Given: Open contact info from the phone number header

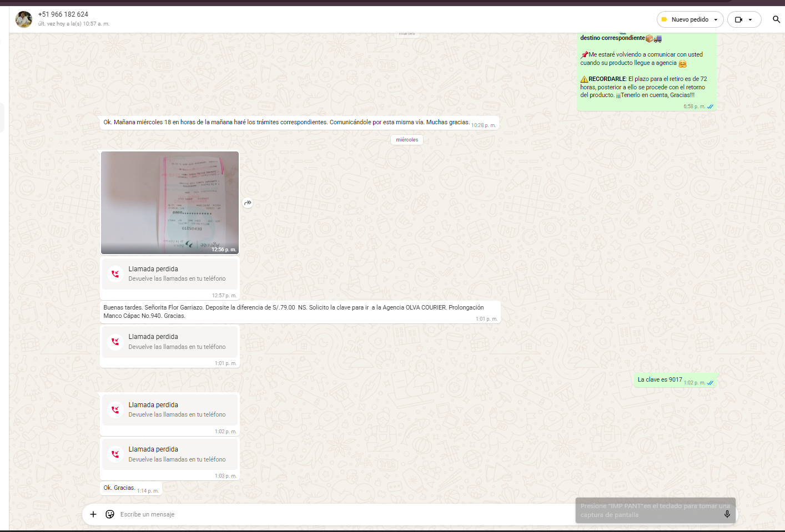Looking at the screenshot, I should [63, 14].
